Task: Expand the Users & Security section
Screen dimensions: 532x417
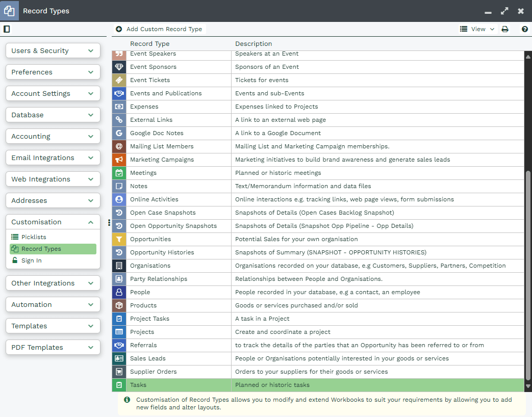Action: click(53, 51)
